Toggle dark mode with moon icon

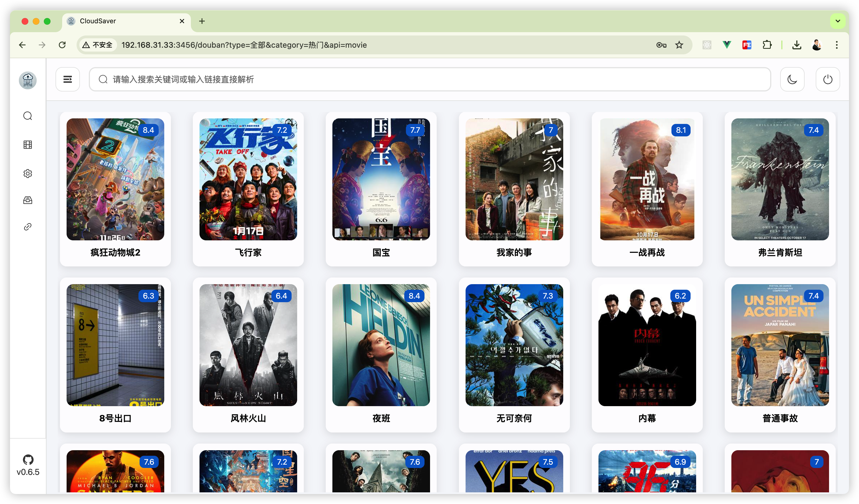click(x=792, y=79)
